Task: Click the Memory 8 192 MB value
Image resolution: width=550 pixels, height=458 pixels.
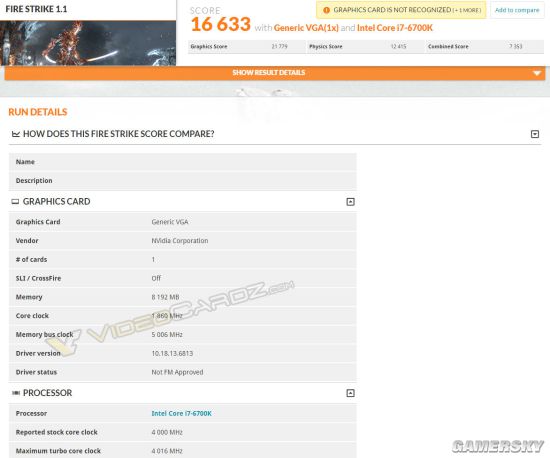Action: [x=165, y=297]
